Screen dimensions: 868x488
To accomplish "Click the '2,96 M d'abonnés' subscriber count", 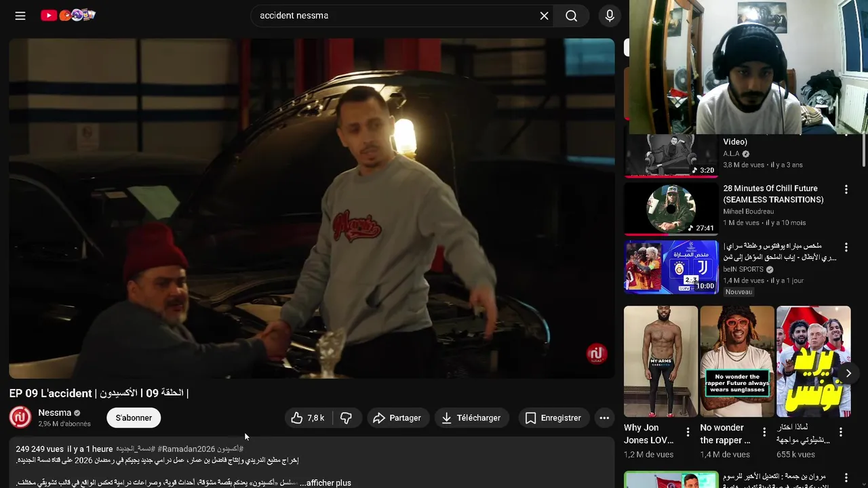I will (64, 424).
